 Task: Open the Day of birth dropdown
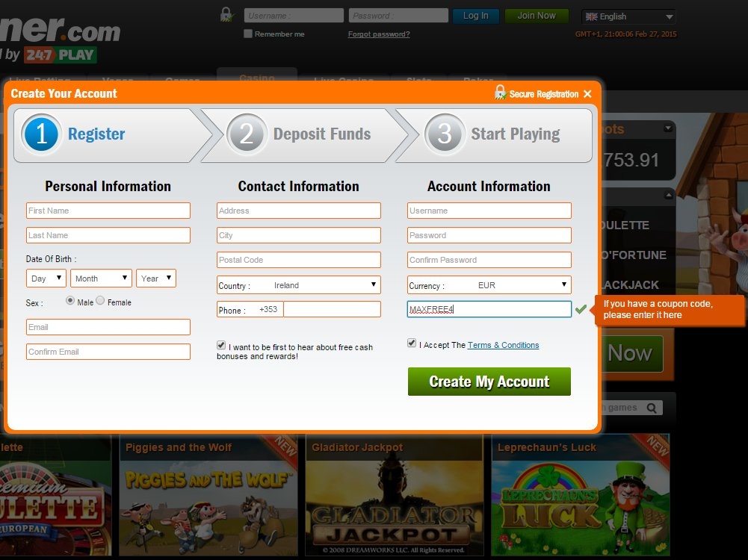46,279
